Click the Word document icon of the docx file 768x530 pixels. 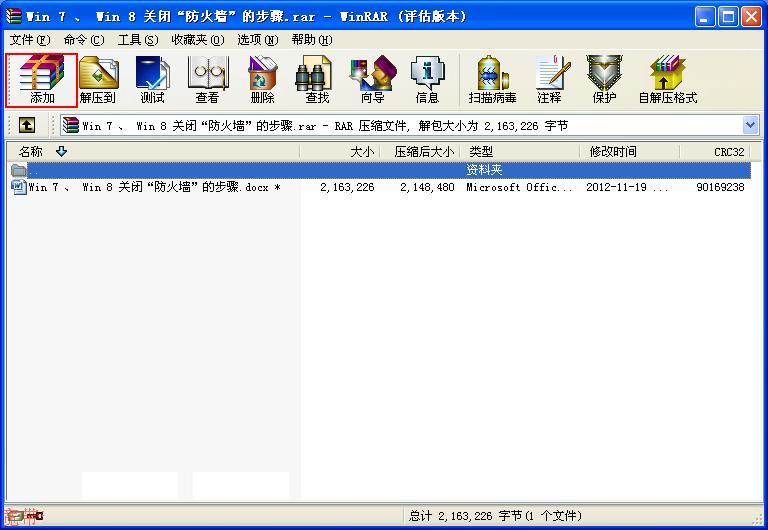19,187
